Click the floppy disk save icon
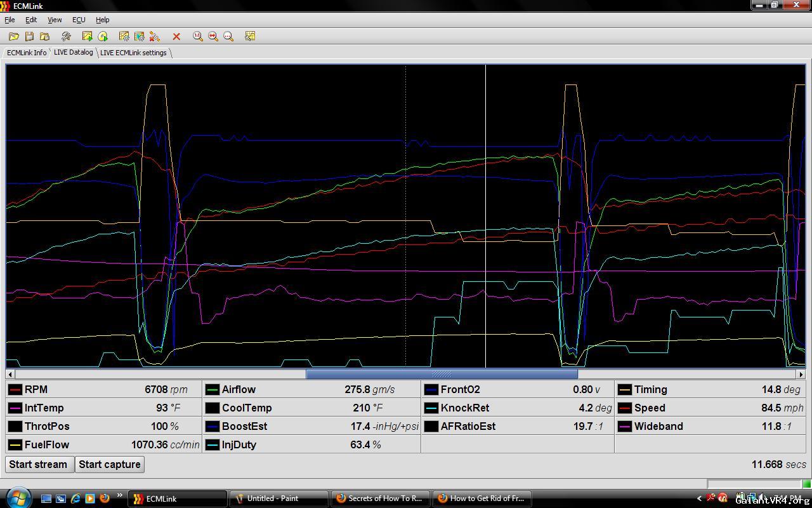This screenshot has width=812, height=508. point(29,37)
